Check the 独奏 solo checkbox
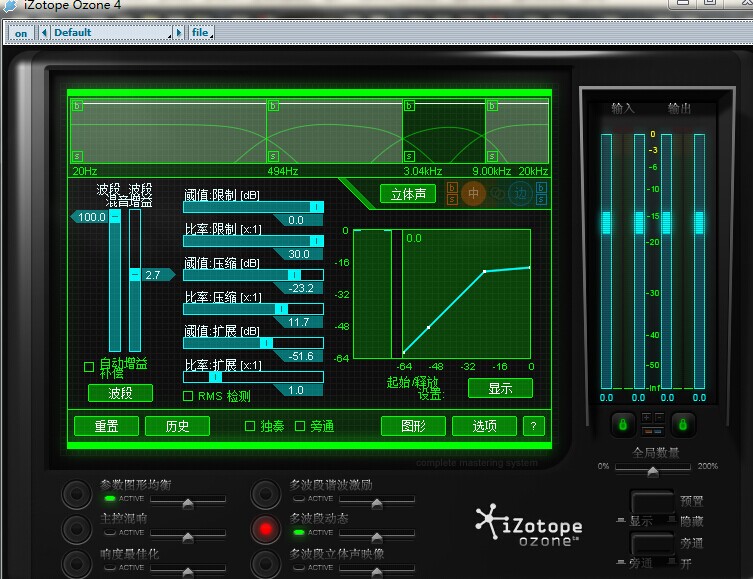 (250, 426)
